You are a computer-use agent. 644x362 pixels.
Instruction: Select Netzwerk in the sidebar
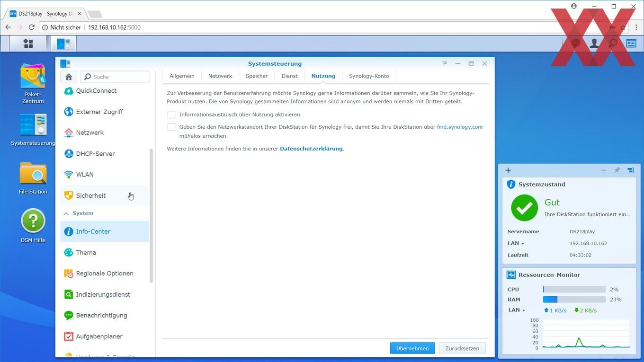[105, 132]
